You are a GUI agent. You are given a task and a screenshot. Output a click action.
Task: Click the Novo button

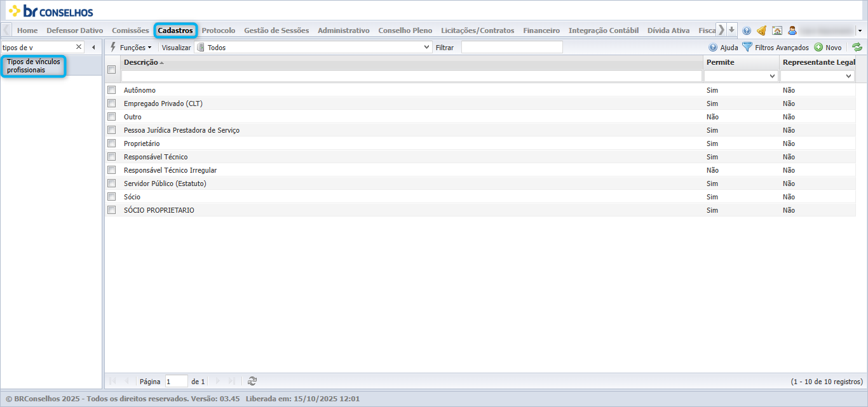click(828, 47)
